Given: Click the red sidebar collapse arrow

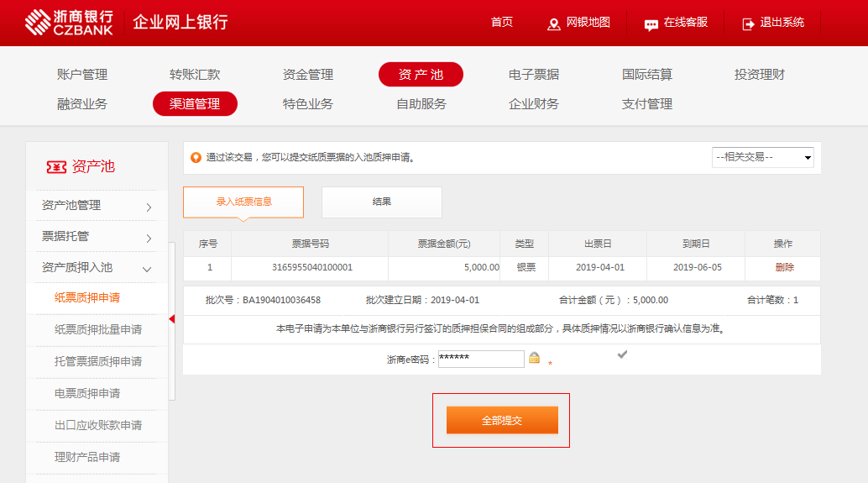Looking at the screenshot, I should (171, 319).
